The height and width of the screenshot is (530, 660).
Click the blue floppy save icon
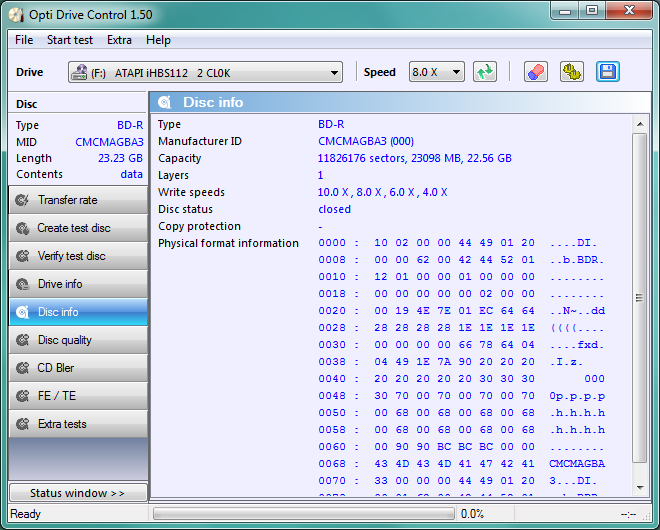click(x=608, y=72)
